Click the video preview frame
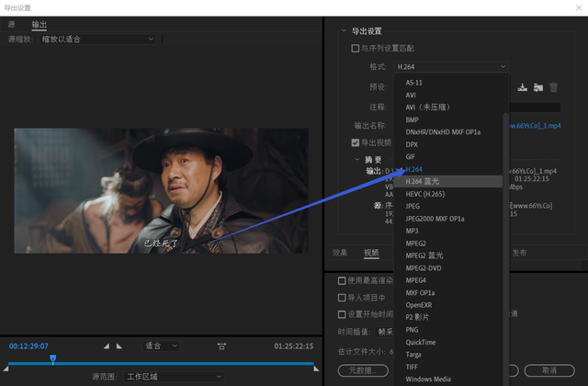 click(162, 190)
